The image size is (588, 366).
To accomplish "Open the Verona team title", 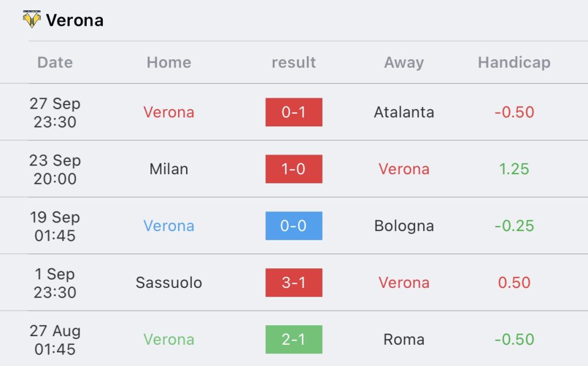I will pos(75,20).
